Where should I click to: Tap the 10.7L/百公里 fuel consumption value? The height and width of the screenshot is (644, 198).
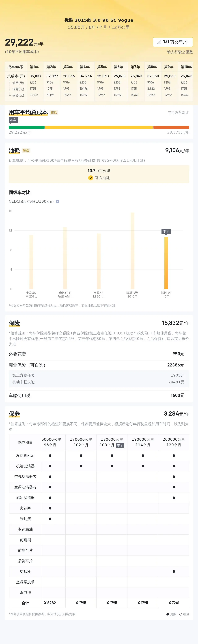point(99,171)
